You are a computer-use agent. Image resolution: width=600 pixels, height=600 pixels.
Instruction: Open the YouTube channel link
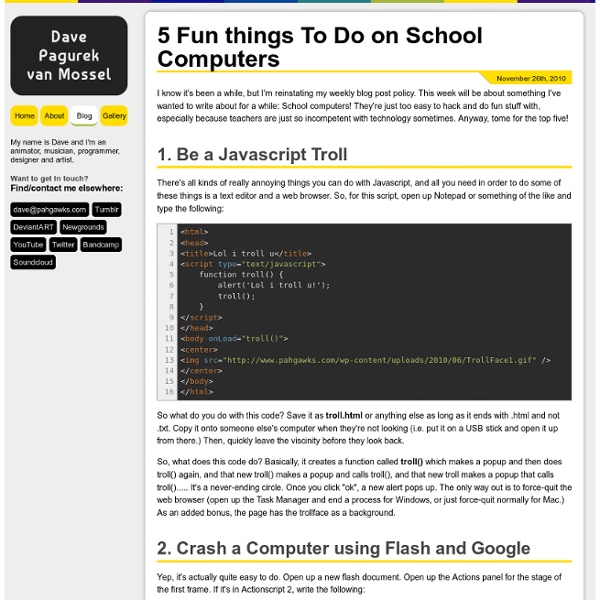[x=28, y=245]
